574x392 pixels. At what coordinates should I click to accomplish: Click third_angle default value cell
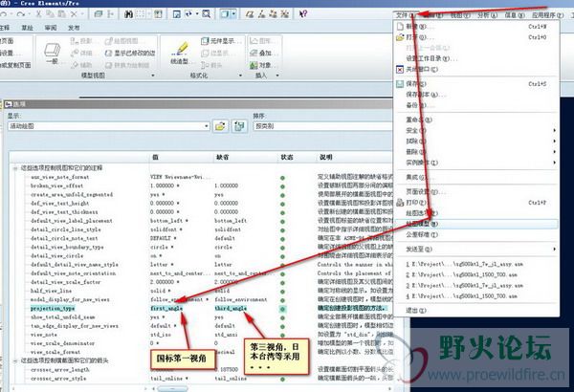click(231, 309)
